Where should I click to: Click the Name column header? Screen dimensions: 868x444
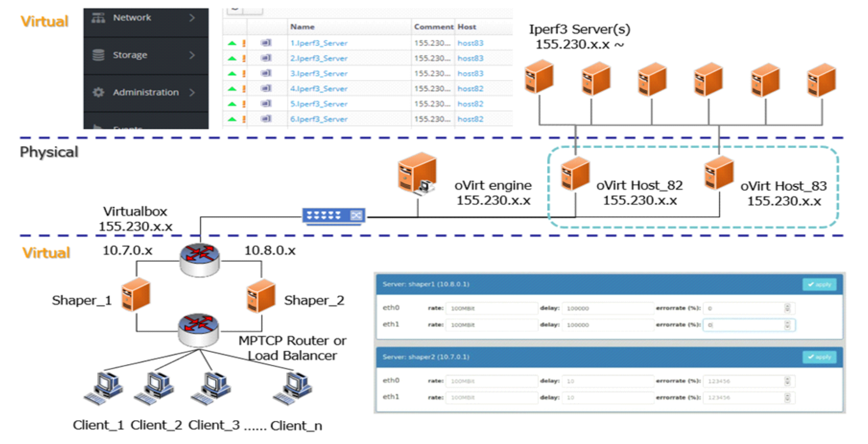(302, 27)
